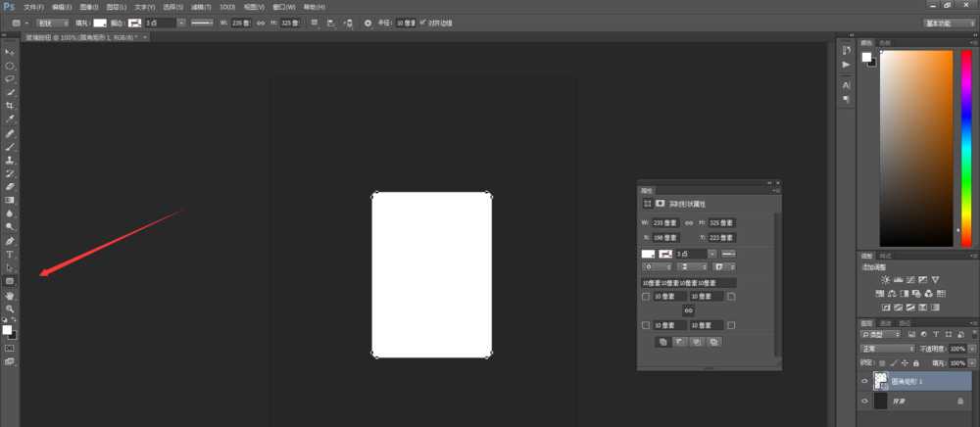Expand the 基本功能 workspace dropdown
Image resolution: width=980 pixels, height=427 pixels.
click(949, 23)
